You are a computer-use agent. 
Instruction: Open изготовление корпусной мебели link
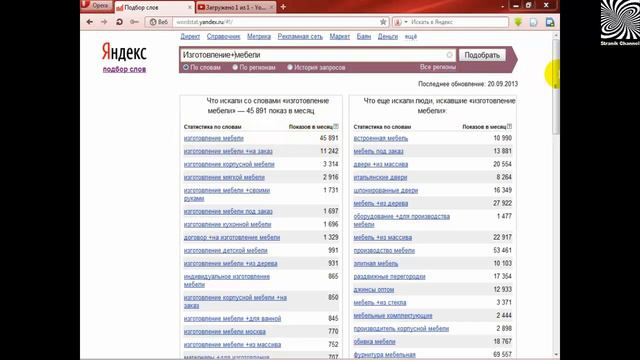229,164
